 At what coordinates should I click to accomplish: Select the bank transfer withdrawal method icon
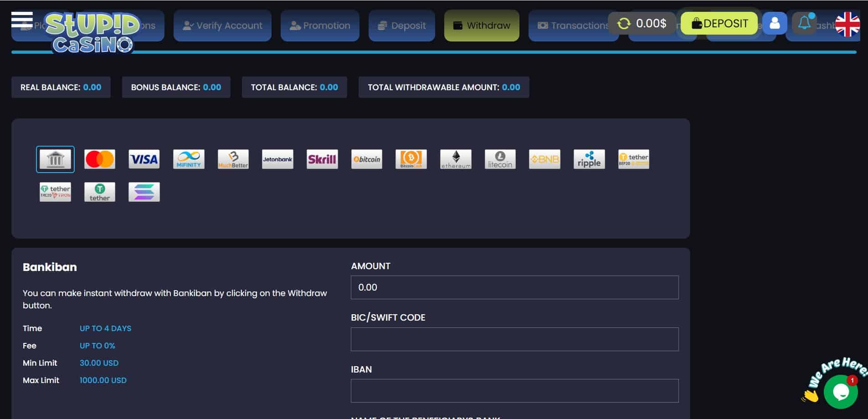[55, 159]
